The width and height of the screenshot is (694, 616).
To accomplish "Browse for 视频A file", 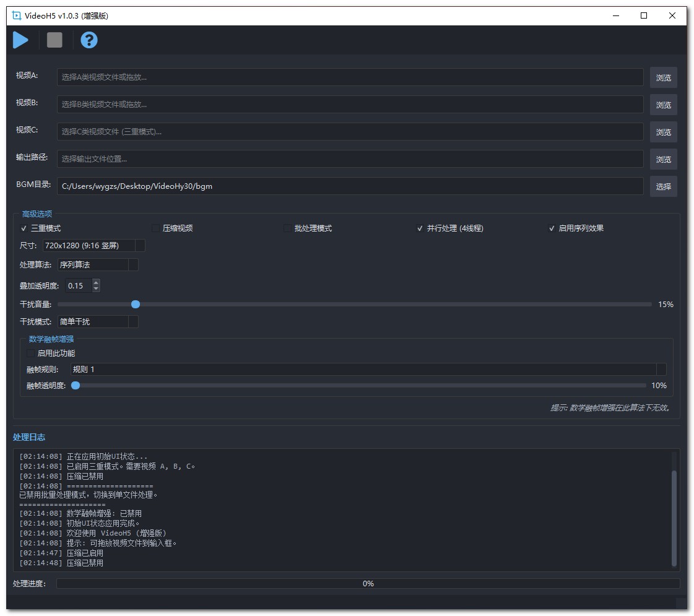I will (x=663, y=77).
